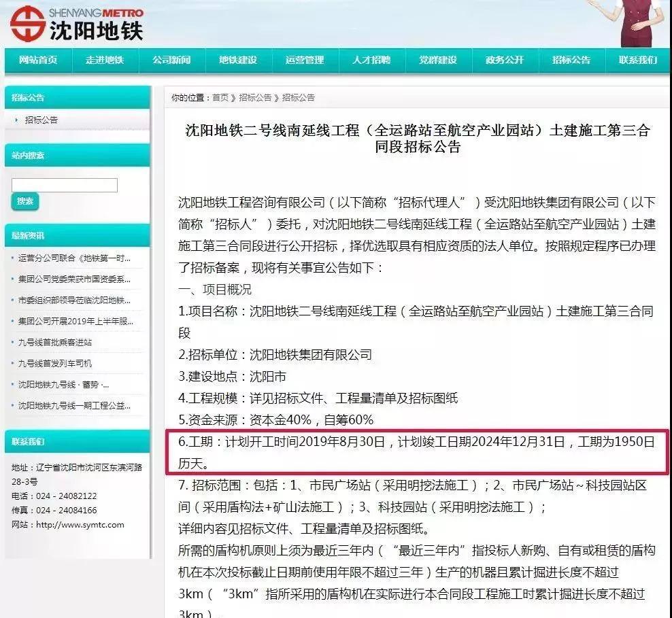Select 政务公开 in the top menu
Viewport: 672px width, 618px height.
(x=505, y=60)
